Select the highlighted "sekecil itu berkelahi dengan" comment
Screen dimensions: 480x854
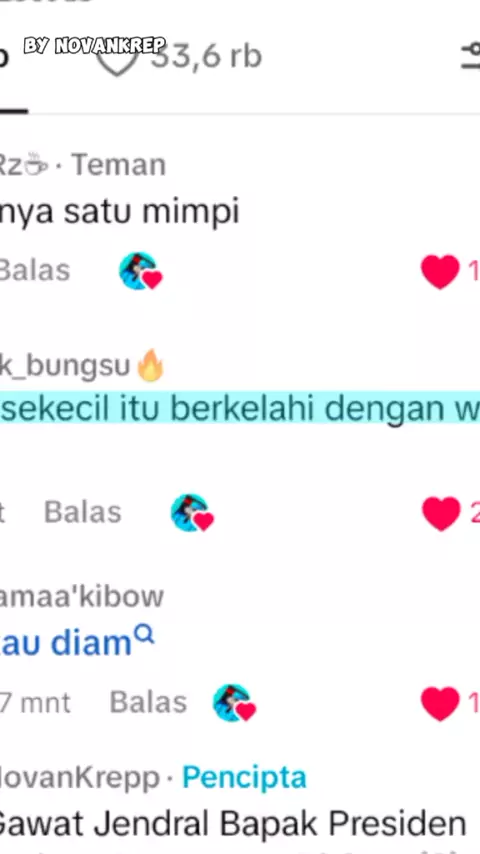(x=240, y=408)
